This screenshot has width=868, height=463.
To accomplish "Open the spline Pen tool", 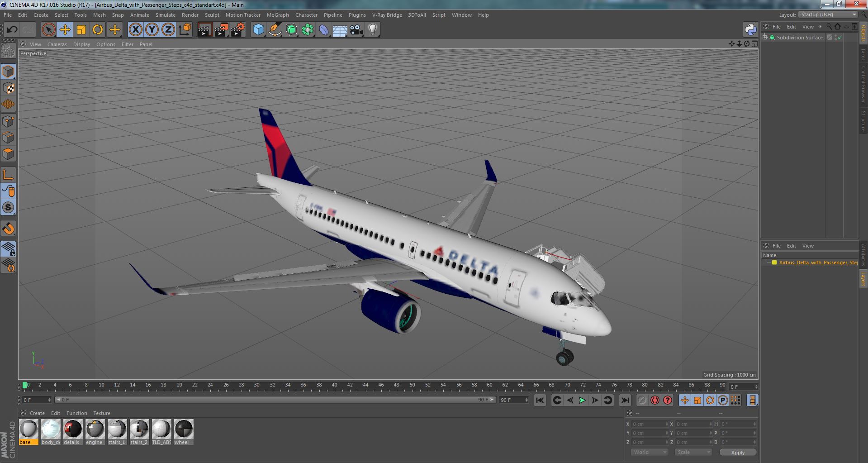I will [x=275, y=30].
